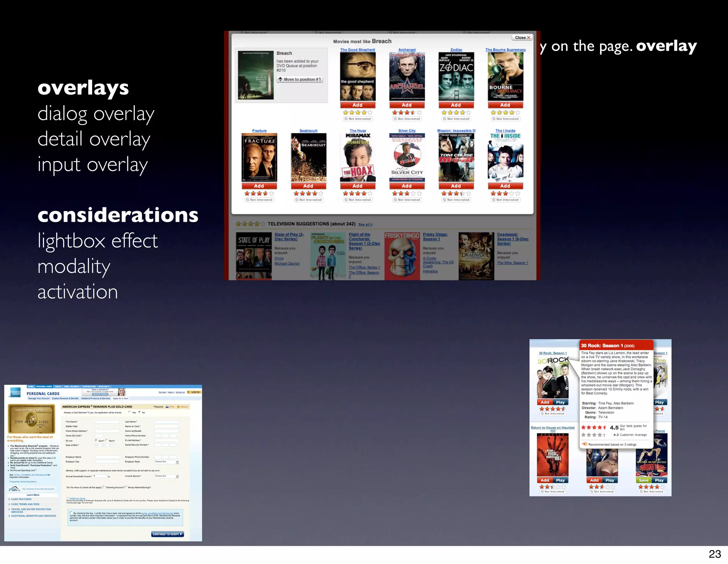This screenshot has width=728, height=564.
Task: Close the Movies most like Breach overlay
Action: 523,38
